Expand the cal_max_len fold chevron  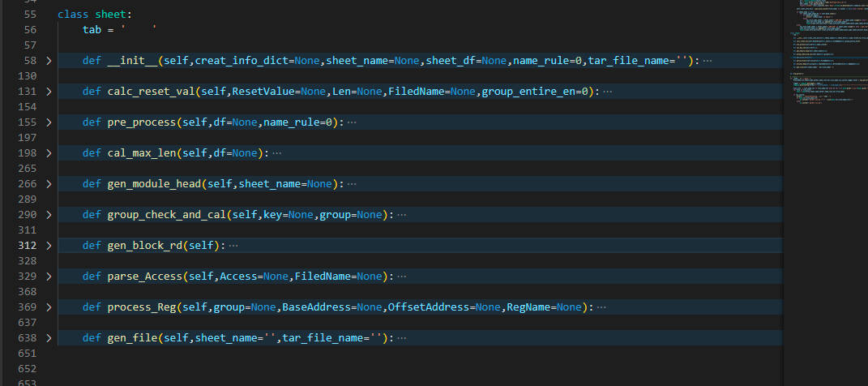point(49,153)
